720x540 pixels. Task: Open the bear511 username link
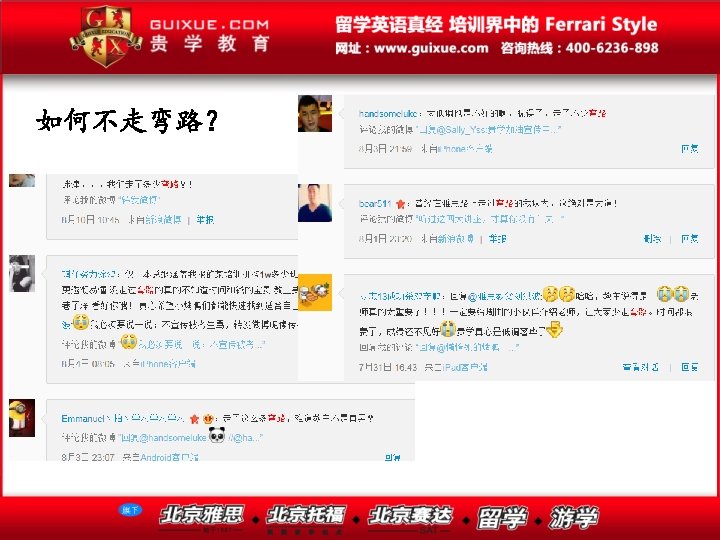pyautogui.click(x=375, y=203)
